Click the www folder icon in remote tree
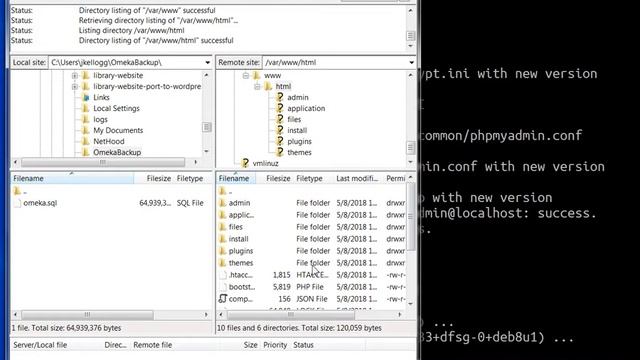The image size is (640, 360). pyautogui.click(x=256, y=76)
